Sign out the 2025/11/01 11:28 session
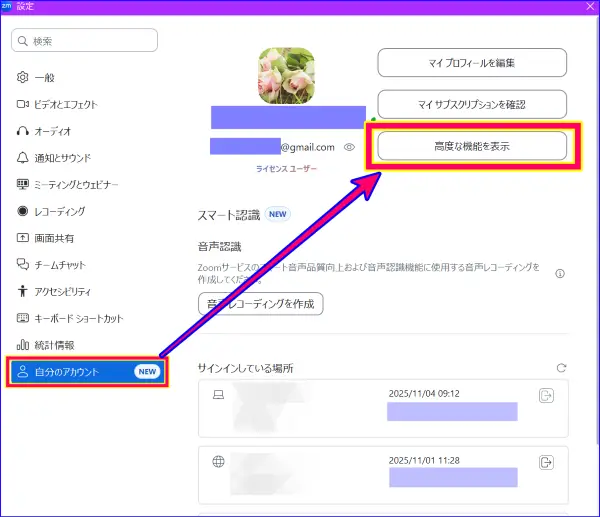 coord(546,462)
